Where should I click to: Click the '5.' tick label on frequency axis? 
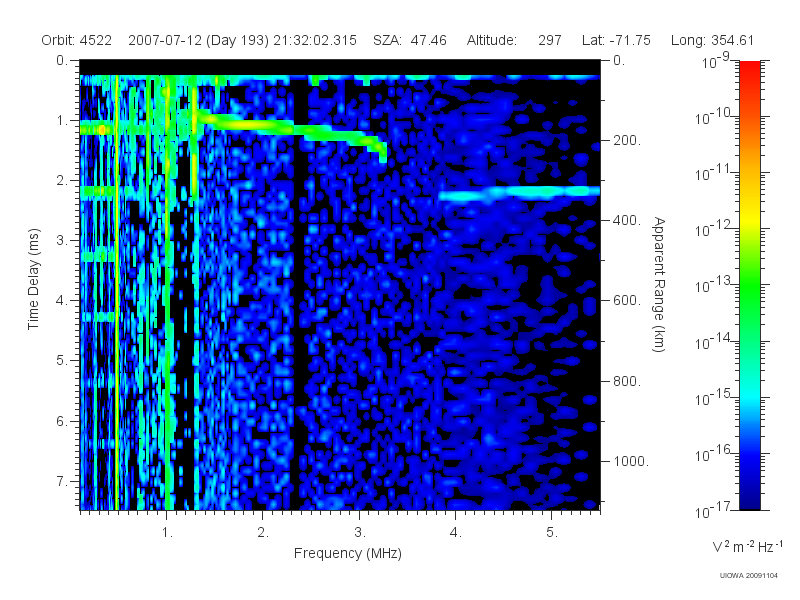click(x=552, y=533)
